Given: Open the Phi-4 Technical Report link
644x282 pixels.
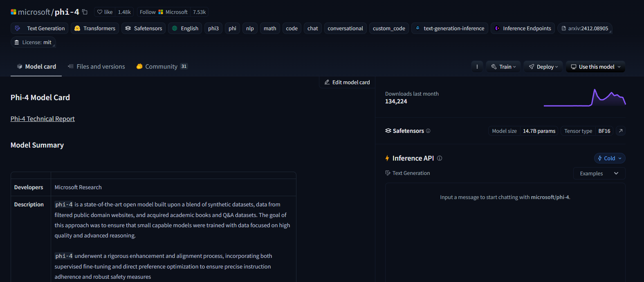Looking at the screenshot, I should click(43, 119).
